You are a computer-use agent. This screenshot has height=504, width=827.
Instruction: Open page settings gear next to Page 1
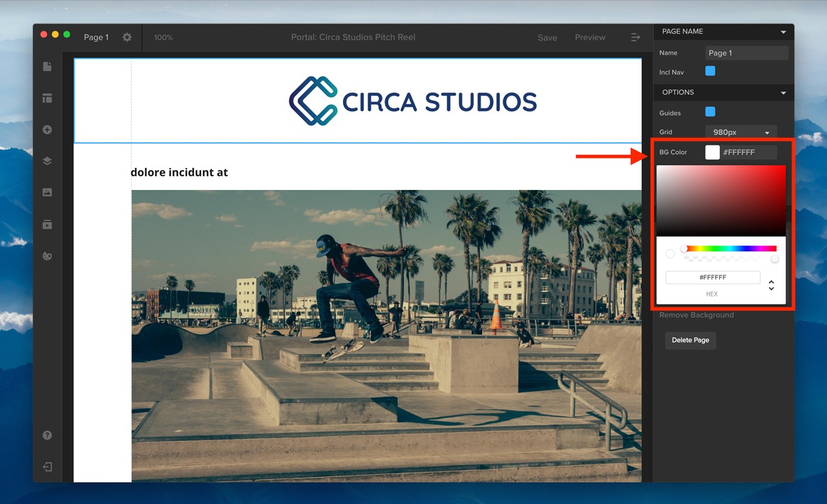point(127,37)
